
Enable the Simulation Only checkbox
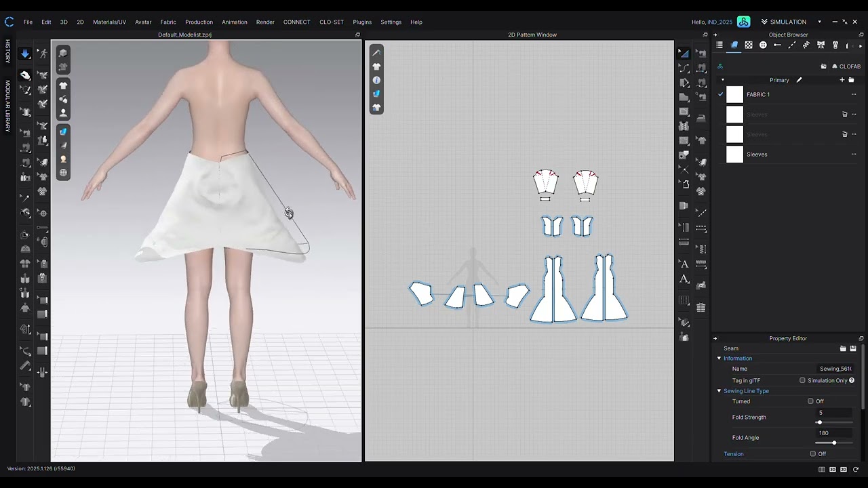802,381
